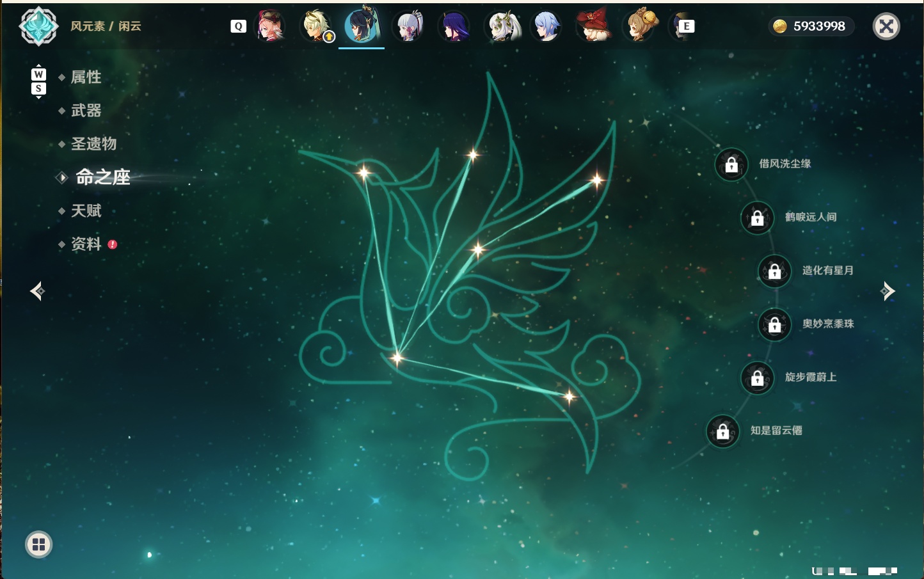Select the locked 鹤唳远人间 constellation icon
Screen dimensions: 924x579
(x=758, y=218)
